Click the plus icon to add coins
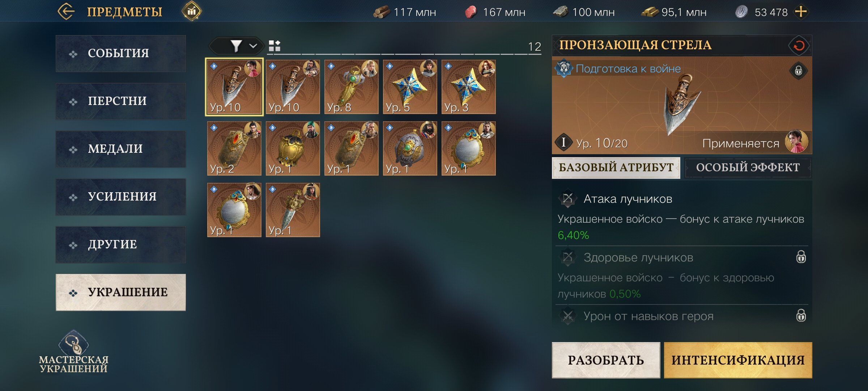The image size is (868, 391). coord(801,12)
